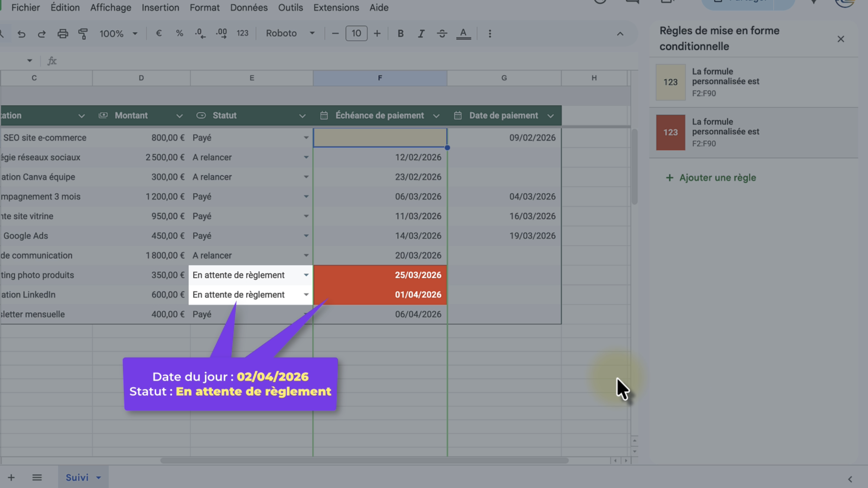Image resolution: width=868 pixels, height=488 pixels.
Task: Click the redo arrow icon
Action: pos(42,34)
